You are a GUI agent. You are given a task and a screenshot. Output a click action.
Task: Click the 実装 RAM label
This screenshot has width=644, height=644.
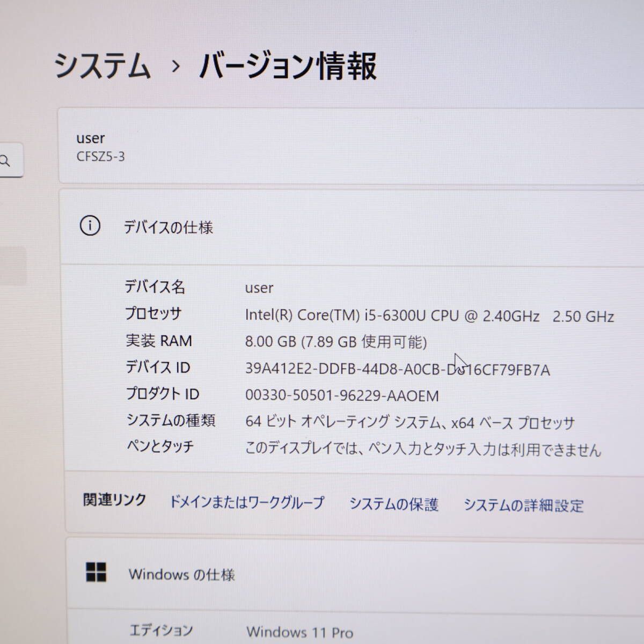click(159, 340)
